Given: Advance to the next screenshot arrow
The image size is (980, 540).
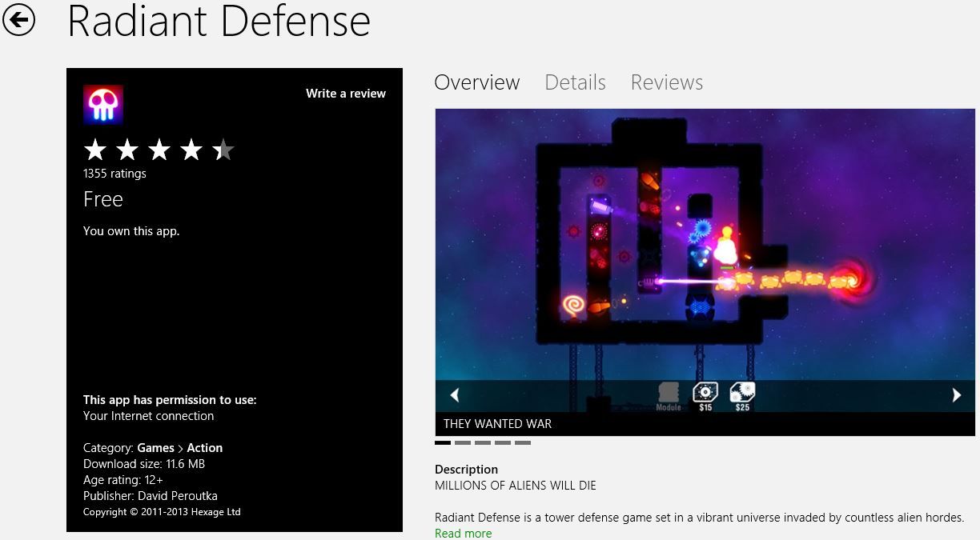Looking at the screenshot, I should click(956, 395).
